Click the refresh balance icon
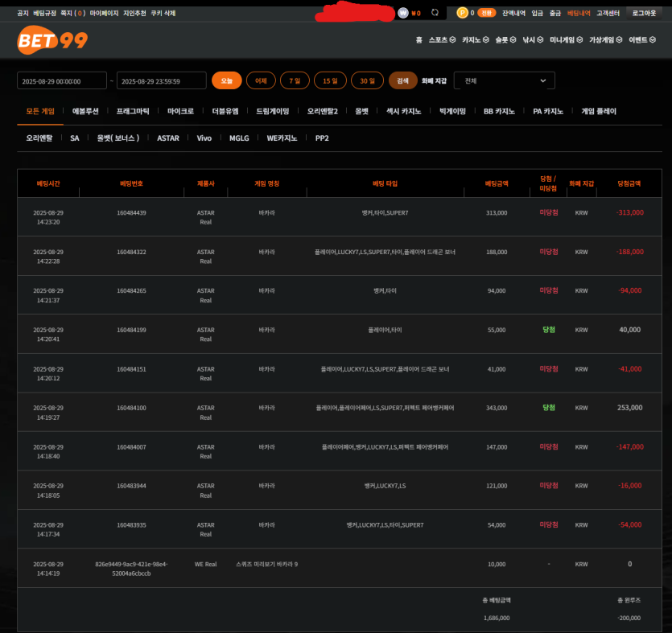The width and height of the screenshot is (672, 633). pos(435,13)
